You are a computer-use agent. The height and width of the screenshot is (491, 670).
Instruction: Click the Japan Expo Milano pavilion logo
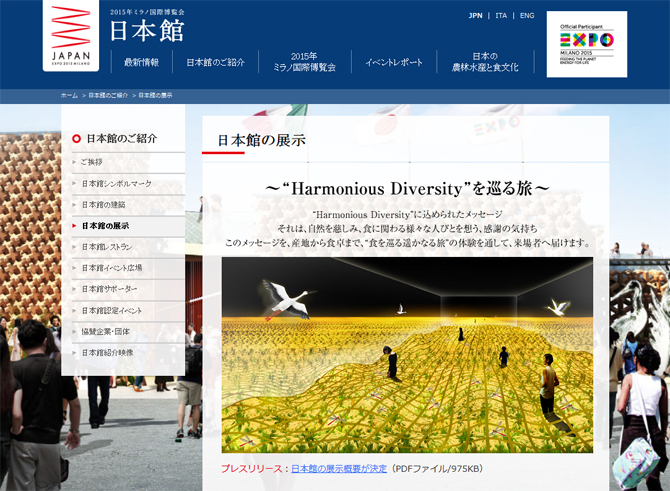pos(71,35)
